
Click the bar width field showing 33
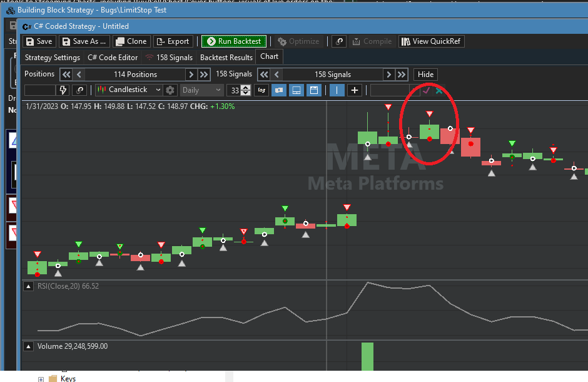pos(235,90)
